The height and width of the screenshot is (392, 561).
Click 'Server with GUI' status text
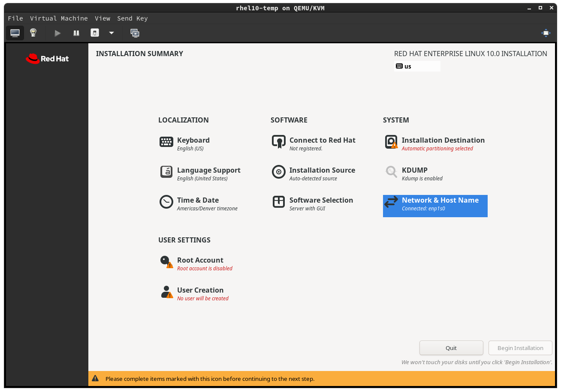click(308, 209)
